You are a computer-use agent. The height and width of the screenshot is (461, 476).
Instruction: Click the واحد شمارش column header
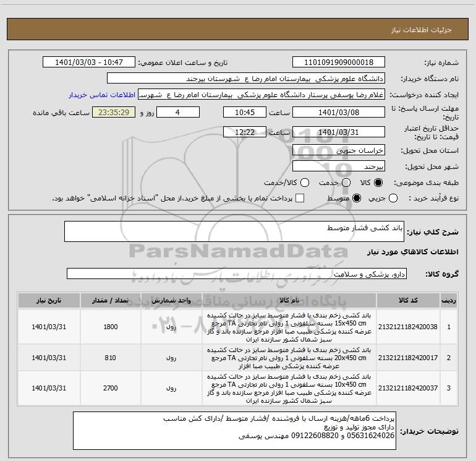click(x=171, y=300)
